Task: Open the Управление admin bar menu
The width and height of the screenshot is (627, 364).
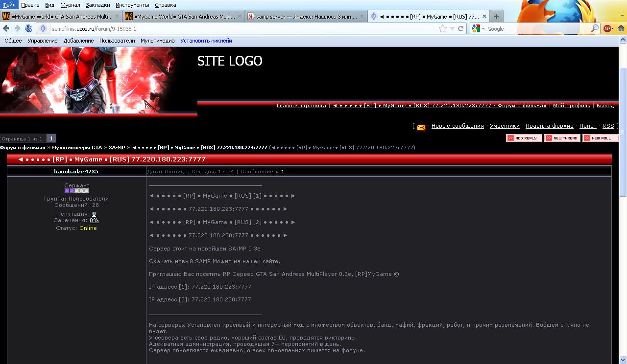Action: coord(43,41)
